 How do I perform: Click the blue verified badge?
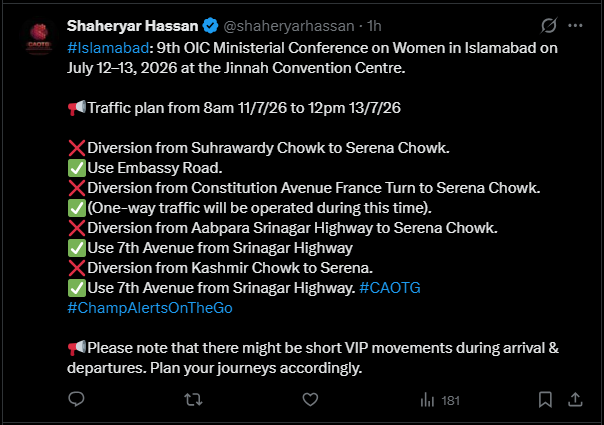210,26
